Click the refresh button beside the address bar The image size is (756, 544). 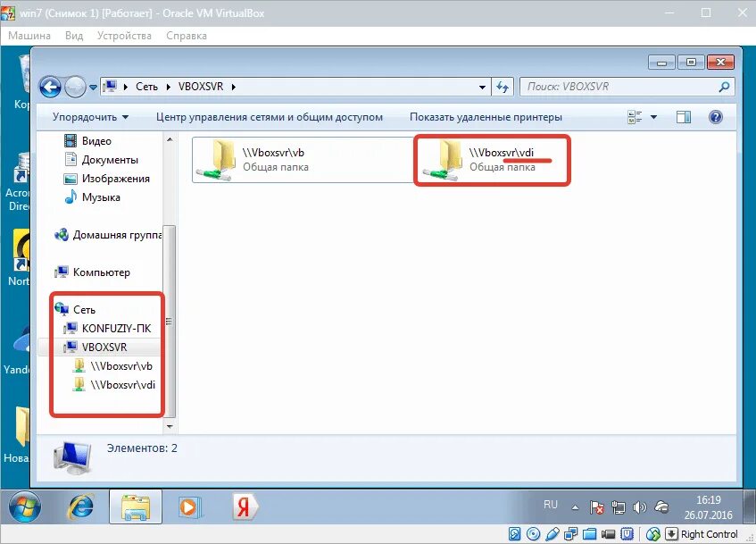[x=503, y=87]
